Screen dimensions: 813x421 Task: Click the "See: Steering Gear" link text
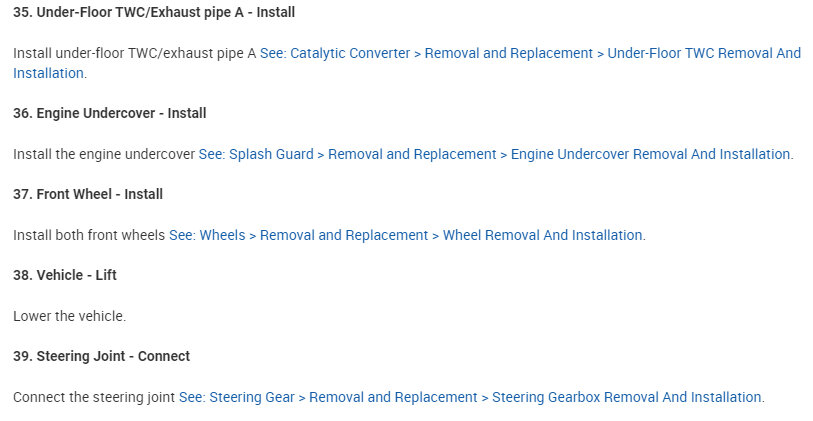tap(236, 397)
